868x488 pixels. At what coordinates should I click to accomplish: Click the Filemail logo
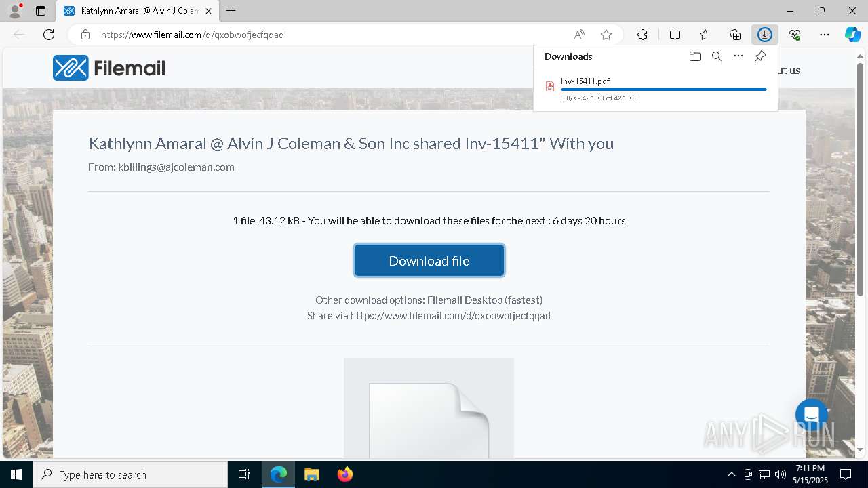pos(109,68)
